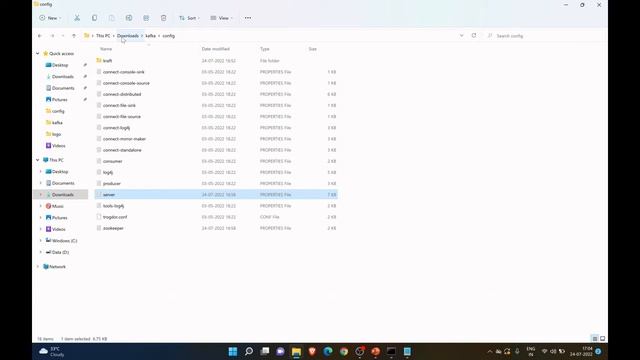Expand Desktop under This PC

(x=40, y=172)
